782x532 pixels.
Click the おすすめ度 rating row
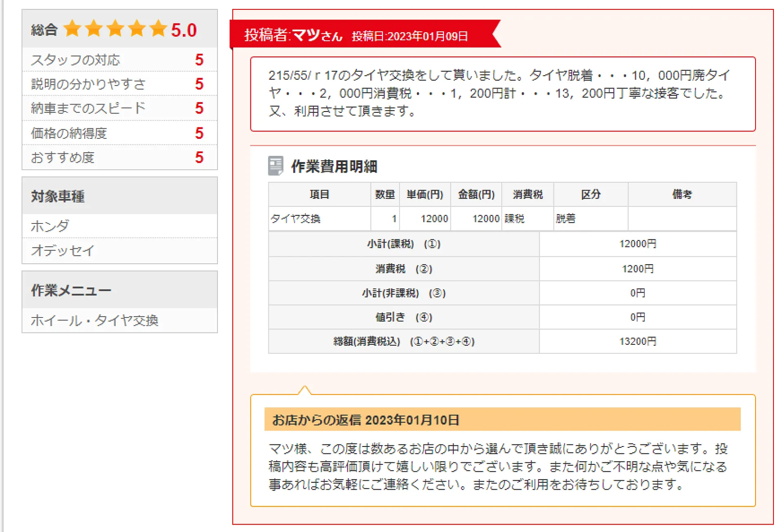click(x=63, y=157)
